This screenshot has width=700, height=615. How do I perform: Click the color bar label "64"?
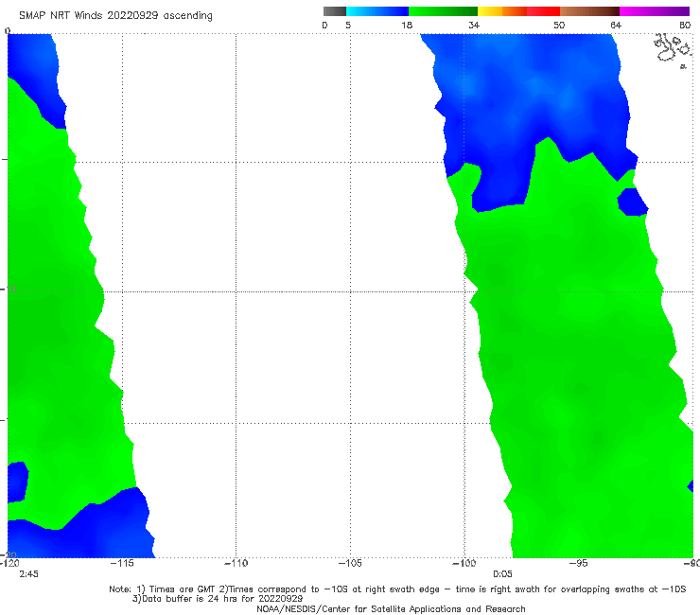pyautogui.click(x=616, y=26)
